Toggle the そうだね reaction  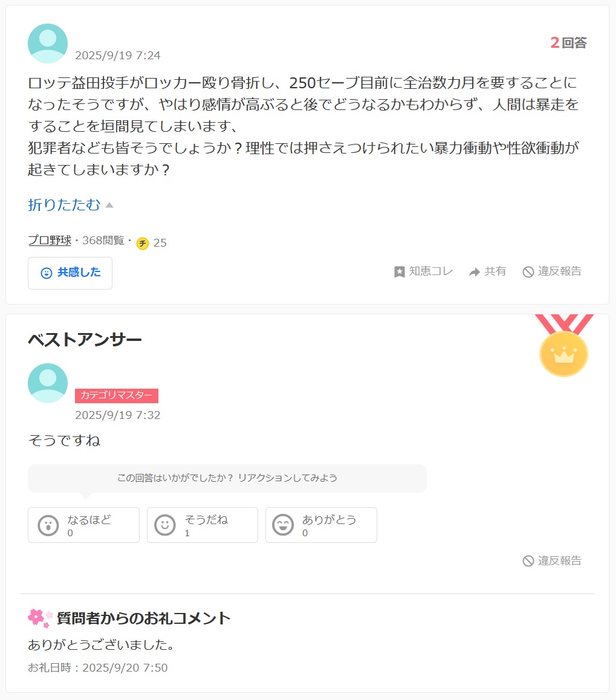coord(202,525)
